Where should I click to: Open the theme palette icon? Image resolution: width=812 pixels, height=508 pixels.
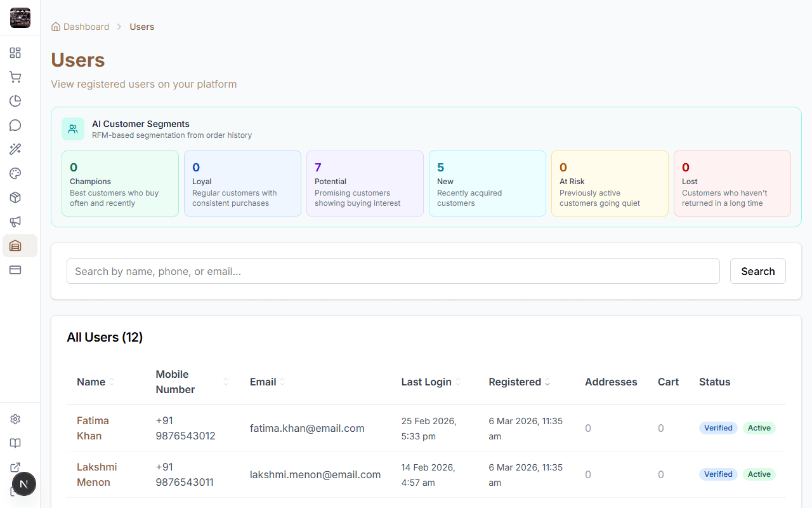click(x=15, y=173)
